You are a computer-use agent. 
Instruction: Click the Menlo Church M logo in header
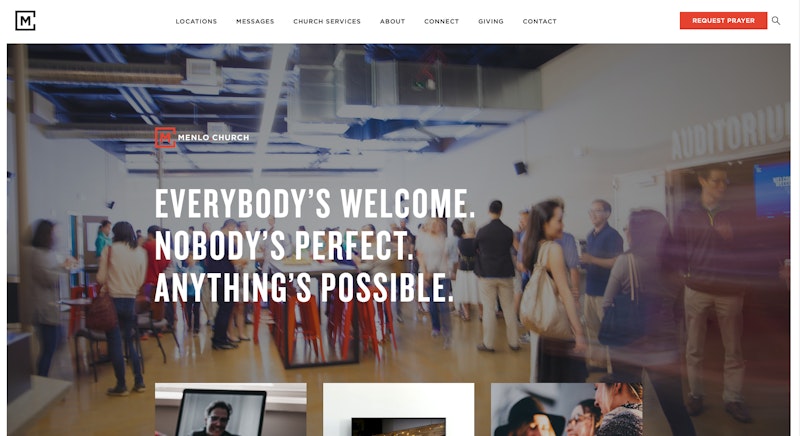tap(25, 21)
